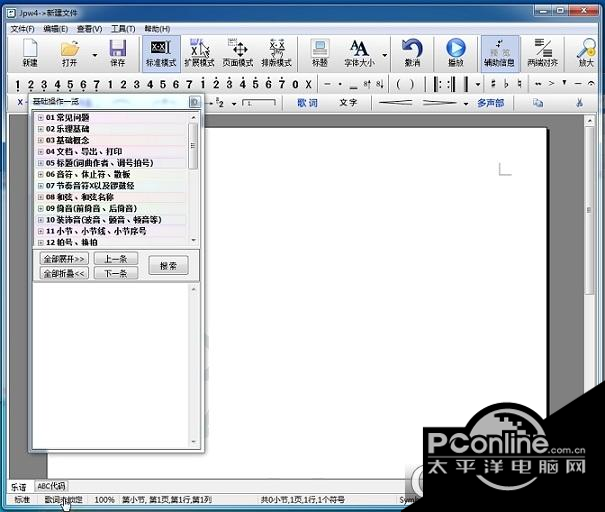Viewport: 605px width, 512px height.
Task: Switch to 页面模式 mode
Action: coord(238,53)
